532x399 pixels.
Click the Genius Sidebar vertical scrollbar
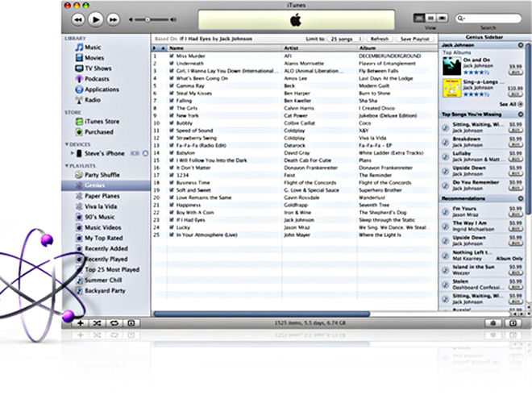528,129
